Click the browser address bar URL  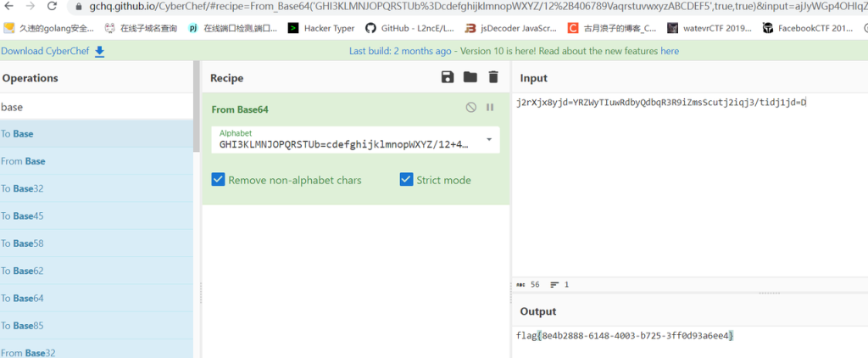coord(424,7)
